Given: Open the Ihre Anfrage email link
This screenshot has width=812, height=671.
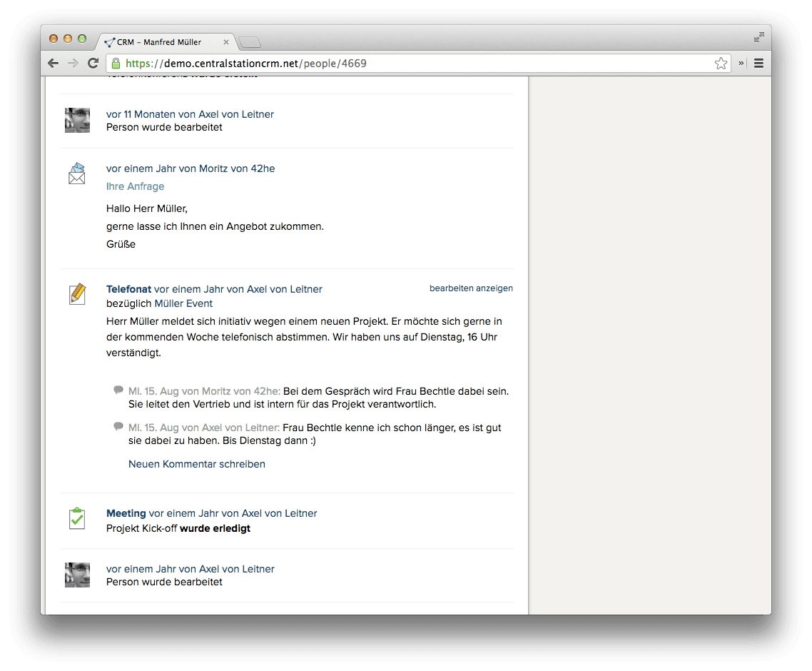Looking at the screenshot, I should coord(135,186).
